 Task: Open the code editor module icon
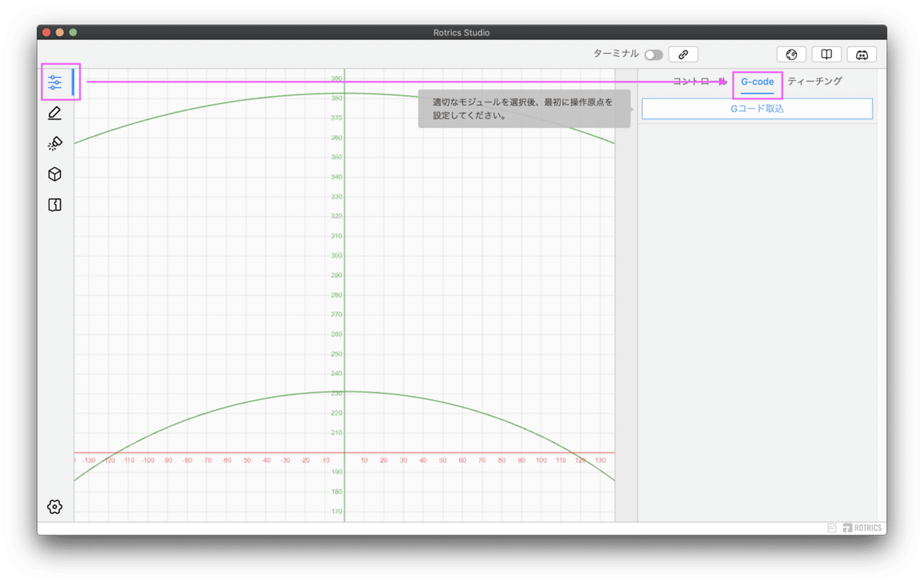point(55,205)
